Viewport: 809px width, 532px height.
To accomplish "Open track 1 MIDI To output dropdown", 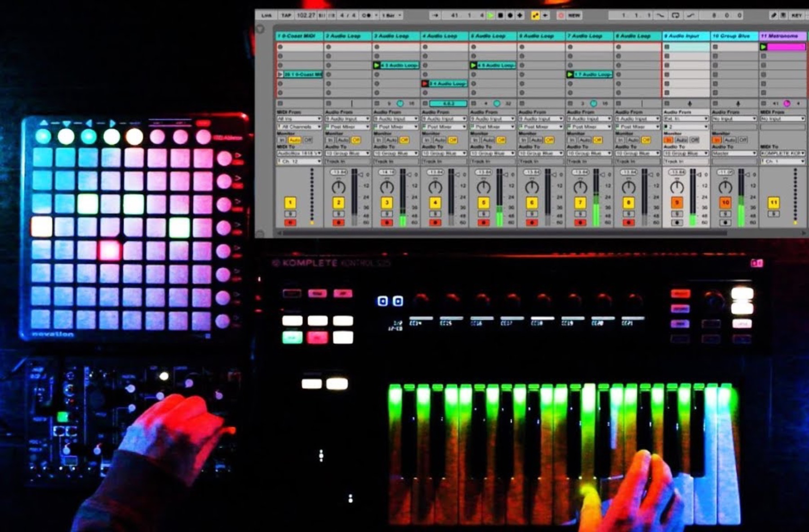I will click(x=299, y=153).
